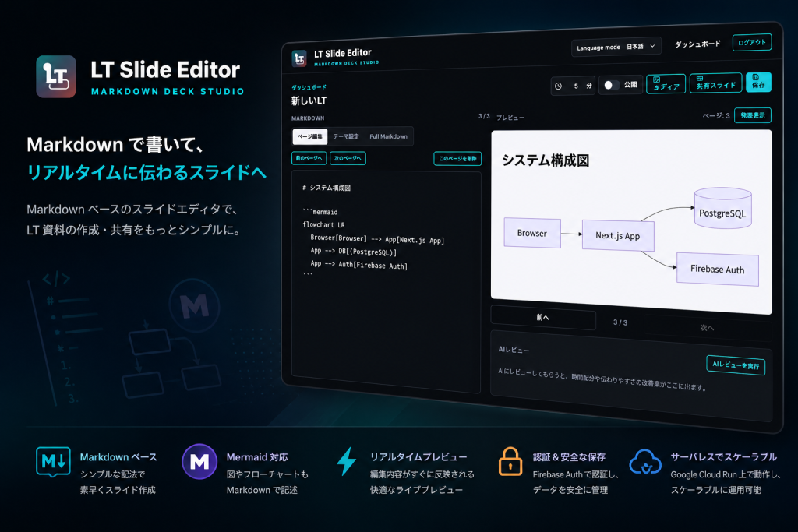Viewport: 798px width, 532px height.
Task: Click the プレビュー label above slide
Action: (510, 118)
